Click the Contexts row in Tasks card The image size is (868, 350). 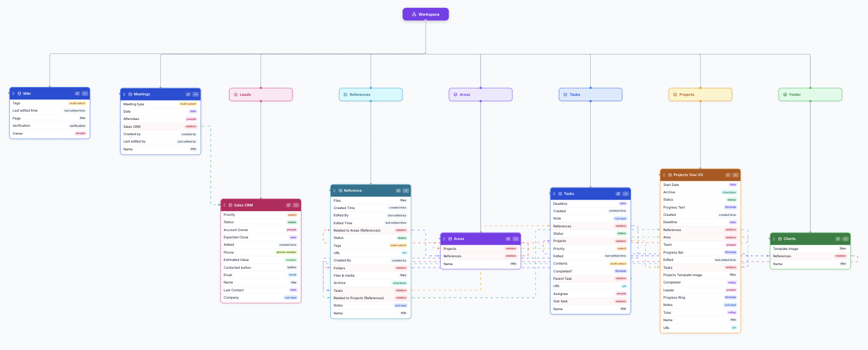click(x=590, y=264)
